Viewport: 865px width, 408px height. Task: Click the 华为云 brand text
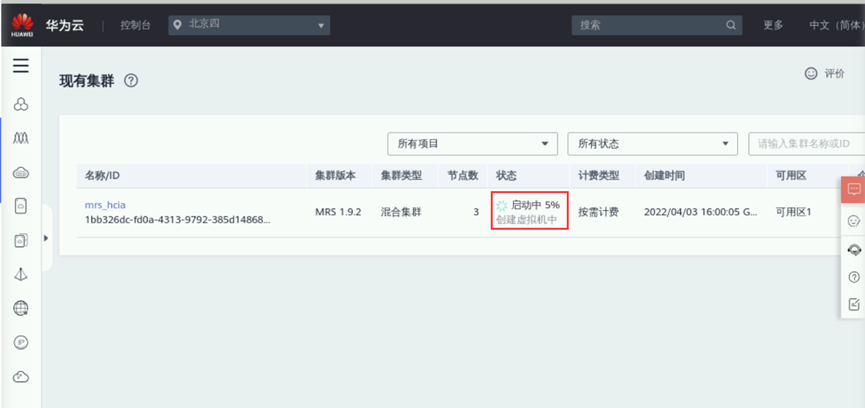pos(65,25)
